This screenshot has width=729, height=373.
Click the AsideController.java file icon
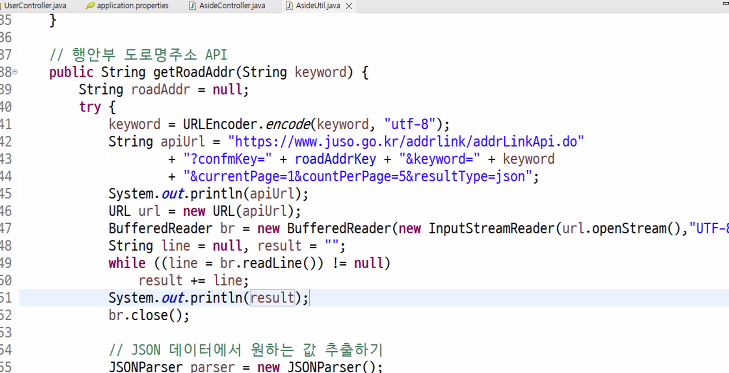point(192,6)
